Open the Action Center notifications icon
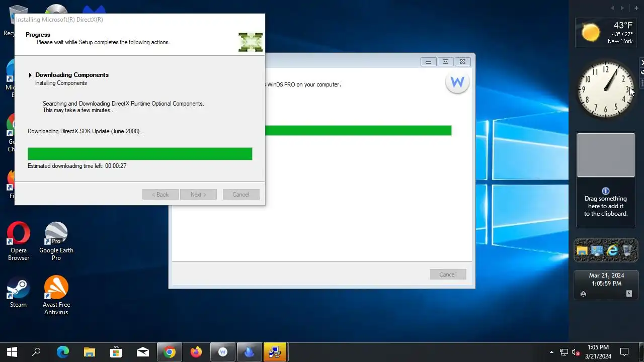Screen dimensions: 644x362 tap(624, 352)
